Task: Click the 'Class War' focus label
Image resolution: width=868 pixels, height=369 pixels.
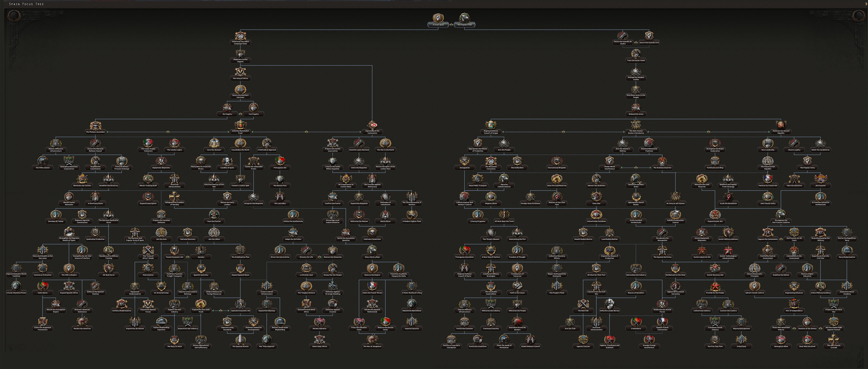Action: pos(596,203)
